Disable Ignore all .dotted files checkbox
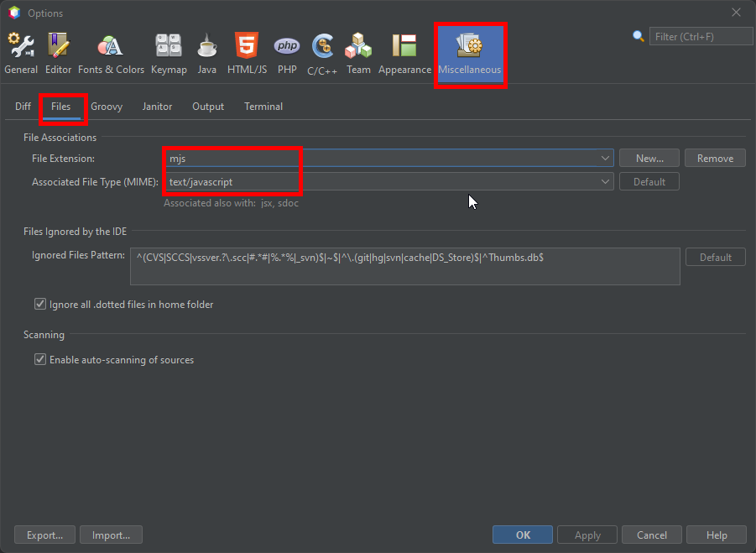The width and height of the screenshot is (756, 553). tap(40, 305)
